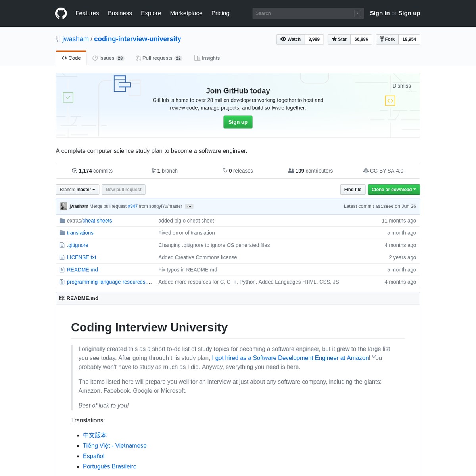Screen dimensions: 476x476
Task: Click the green Sign up banner button
Action: (238, 122)
